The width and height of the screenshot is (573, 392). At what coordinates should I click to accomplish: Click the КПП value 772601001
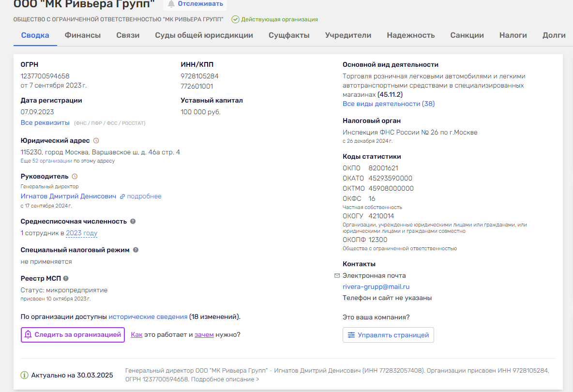[x=196, y=86]
